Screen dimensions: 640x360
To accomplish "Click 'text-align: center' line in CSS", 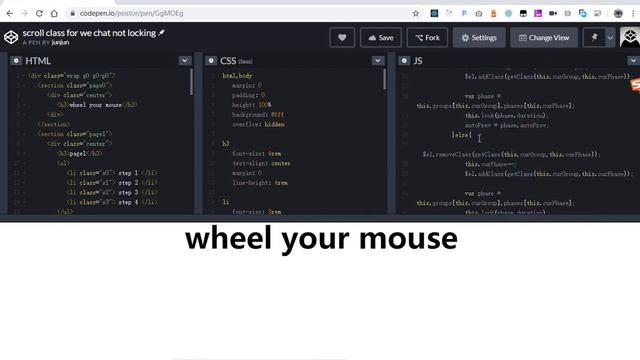I will (261, 163).
